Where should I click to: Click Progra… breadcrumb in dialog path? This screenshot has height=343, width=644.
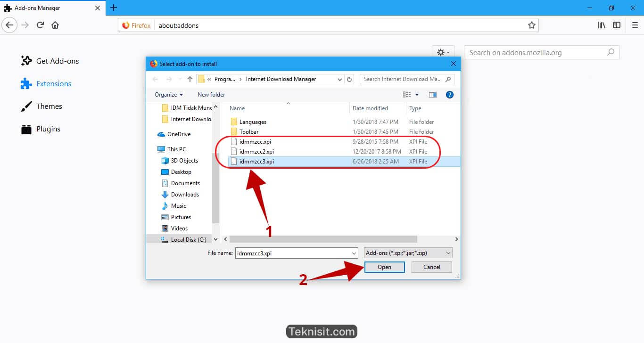pos(225,79)
